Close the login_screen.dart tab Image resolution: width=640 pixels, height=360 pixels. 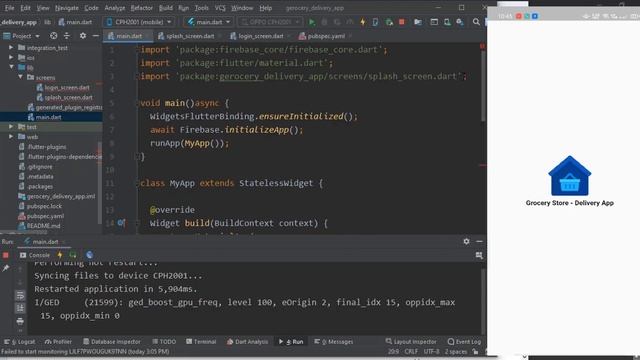point(289,36)
